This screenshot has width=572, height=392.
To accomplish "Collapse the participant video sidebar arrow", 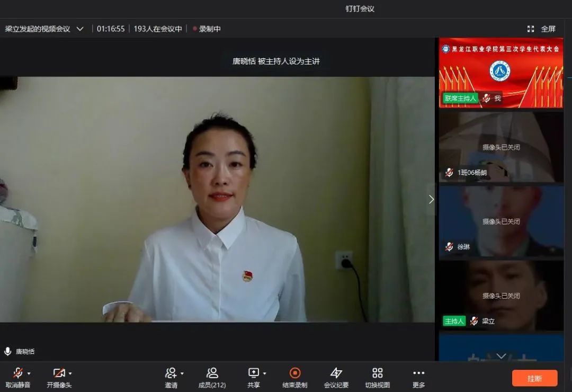I will click(431, 199).
